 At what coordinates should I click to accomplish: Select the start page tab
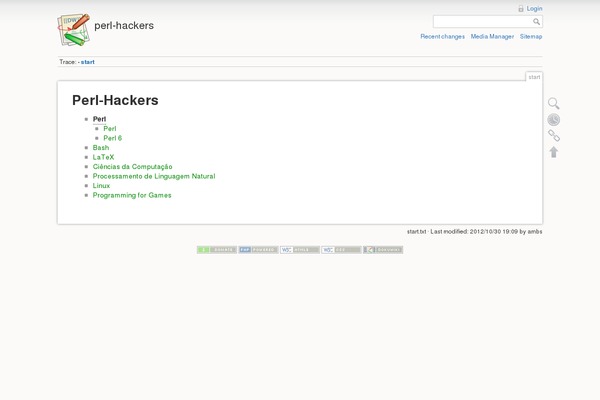534,77
